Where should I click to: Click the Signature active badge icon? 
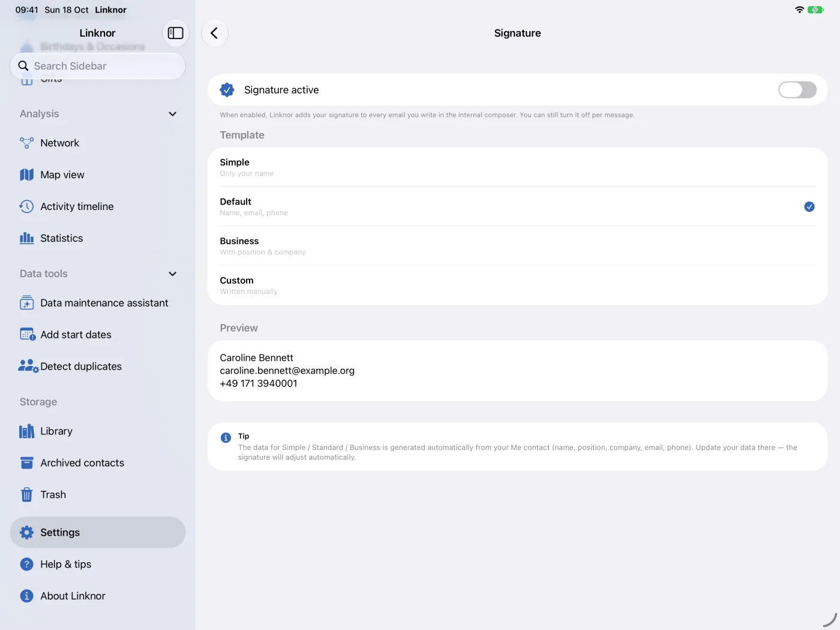click(x=227, y=90)
